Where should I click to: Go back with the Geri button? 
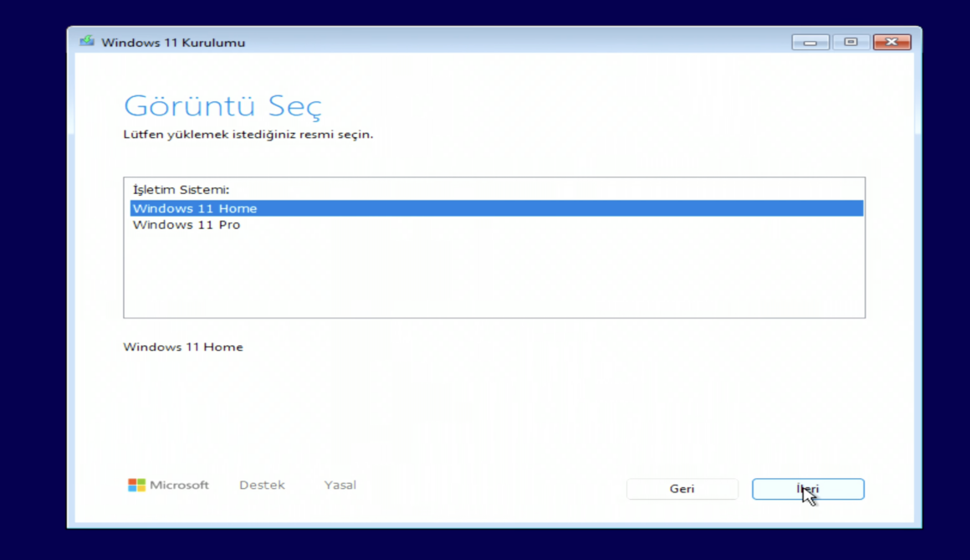tap(682, 489)
